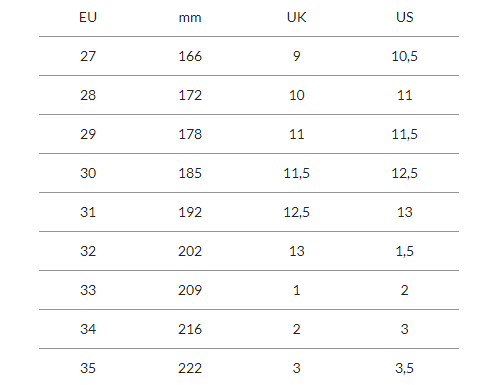Click the UK column header

coord(296,17)
